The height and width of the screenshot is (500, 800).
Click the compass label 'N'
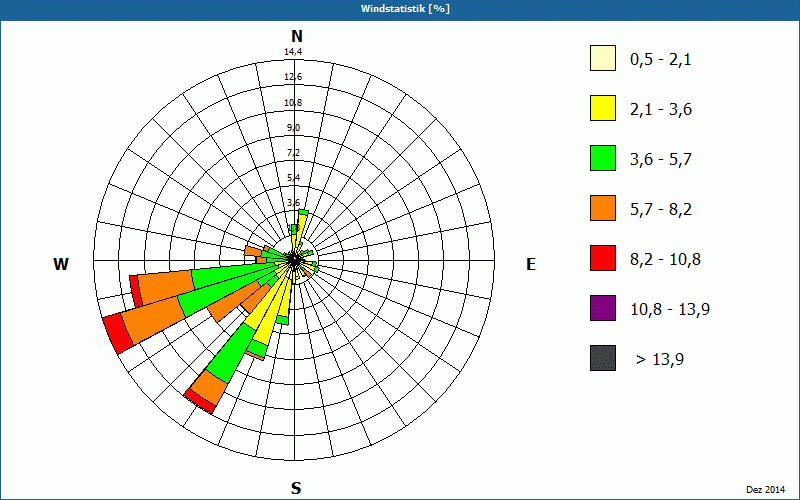296,36
